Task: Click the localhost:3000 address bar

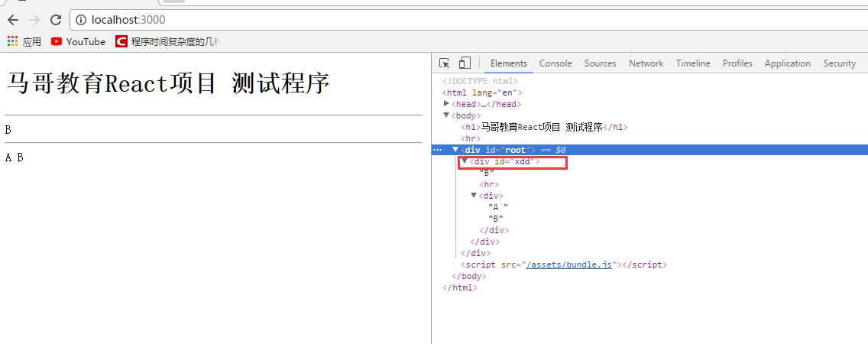Action: (x=468, y=20)
